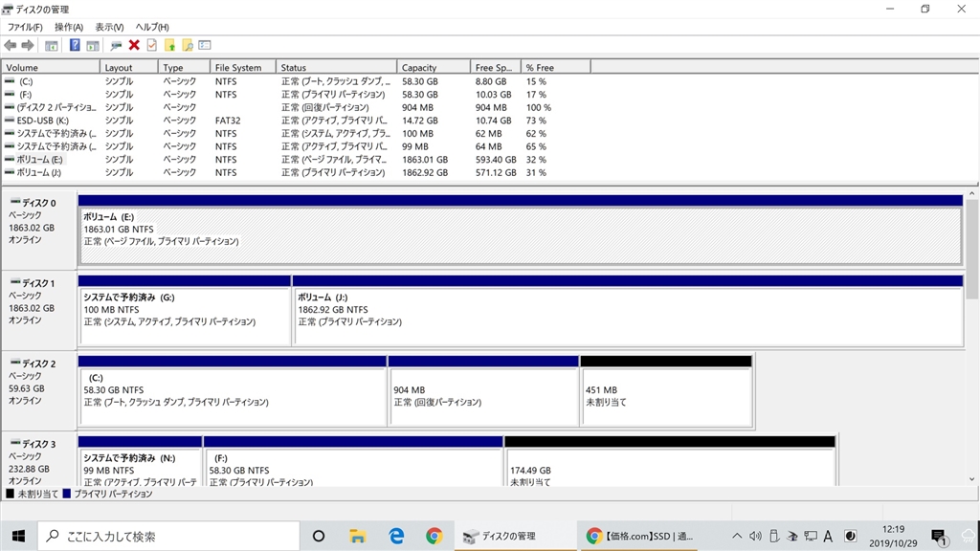Screen dimensions: 980x551
Task: Select the (F:) partition block on Disk 3
Action: pos(354,467)
